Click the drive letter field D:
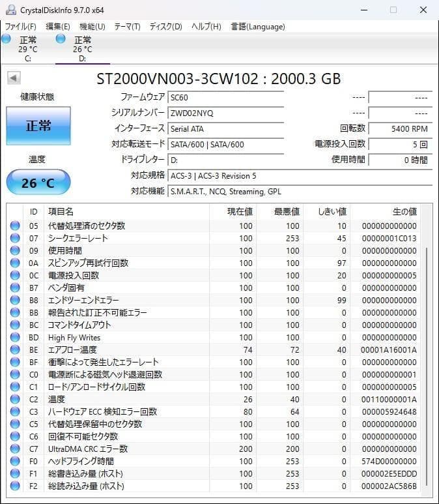Image resolution: width=439 pixels, height=504 pixels. (226, 160)
